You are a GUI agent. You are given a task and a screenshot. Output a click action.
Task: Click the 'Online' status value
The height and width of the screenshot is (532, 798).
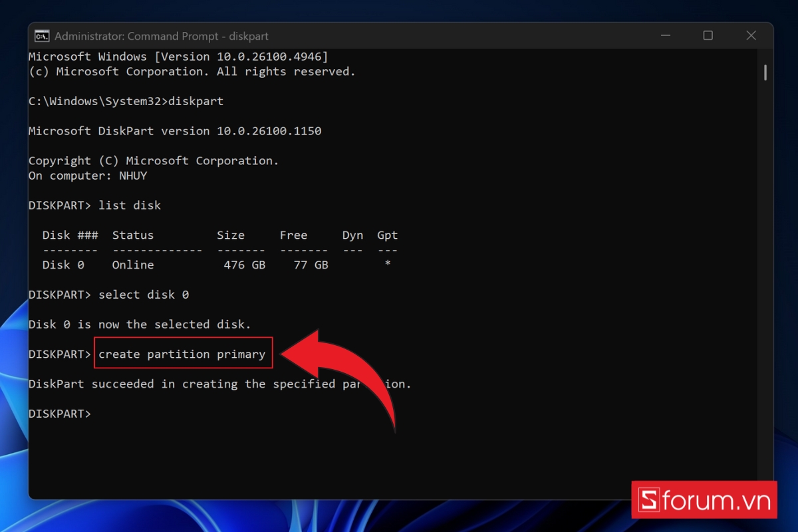[133, 265]
